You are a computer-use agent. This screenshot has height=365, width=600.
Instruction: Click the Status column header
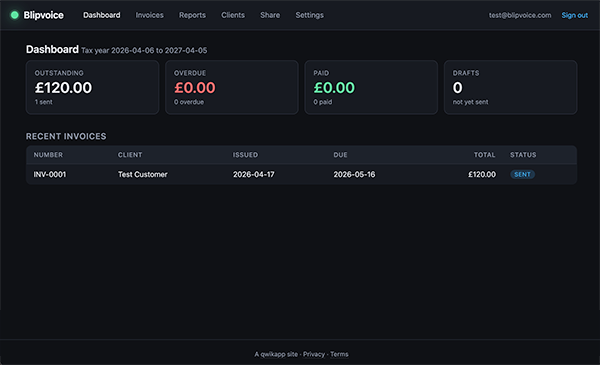click(x=523, y=155)
